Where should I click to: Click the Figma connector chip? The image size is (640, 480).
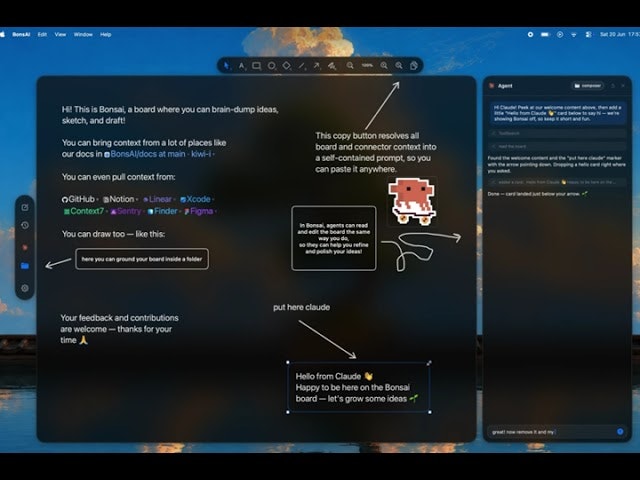point(199,211)
